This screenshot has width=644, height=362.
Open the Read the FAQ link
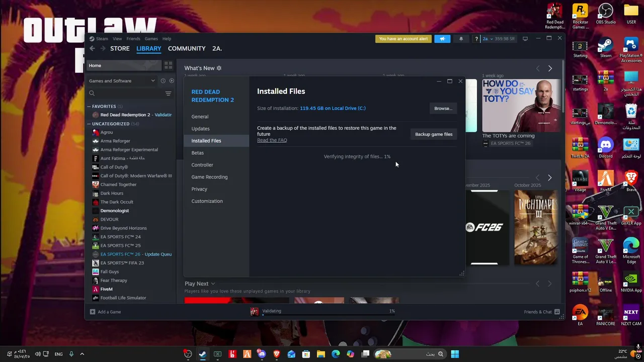click(x=272, y=140)
